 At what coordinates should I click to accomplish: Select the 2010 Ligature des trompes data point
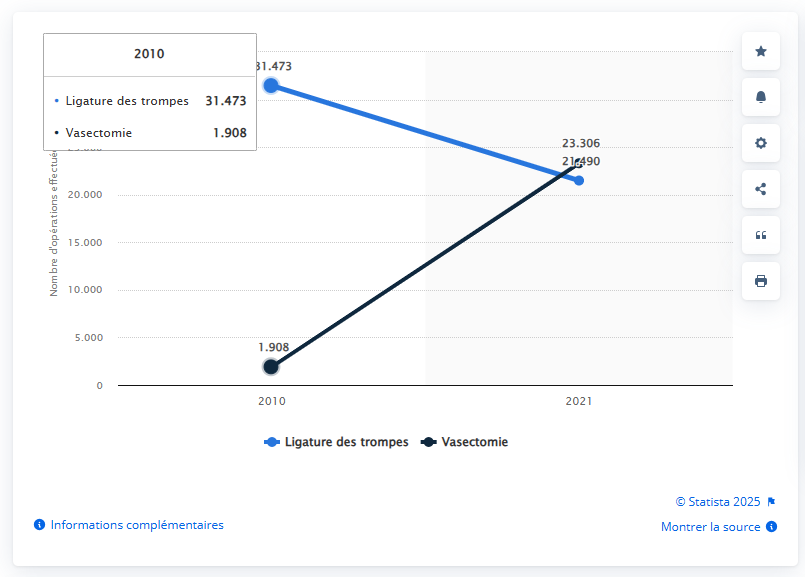(271, 86)
